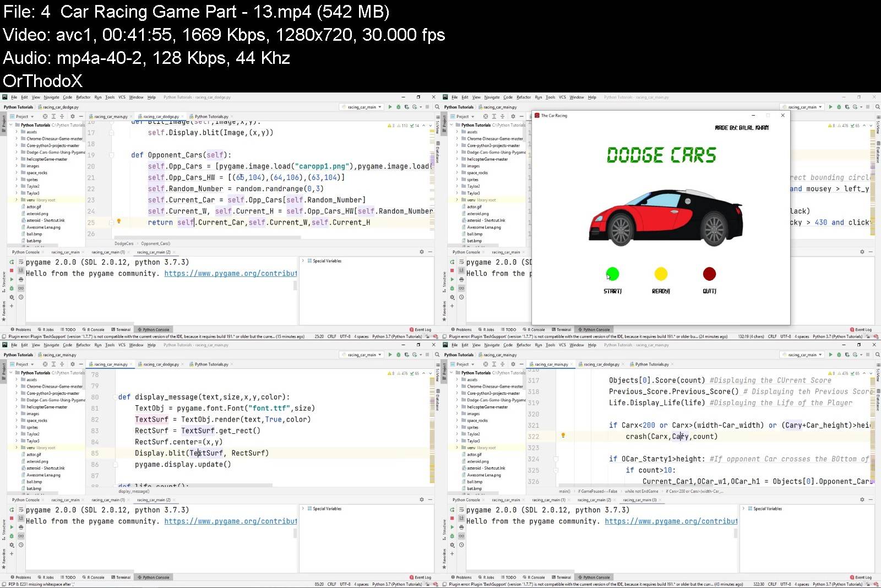Open the Problems tool window in bottom-left frame
Screen dimensions: 881x588
point(21,578)
